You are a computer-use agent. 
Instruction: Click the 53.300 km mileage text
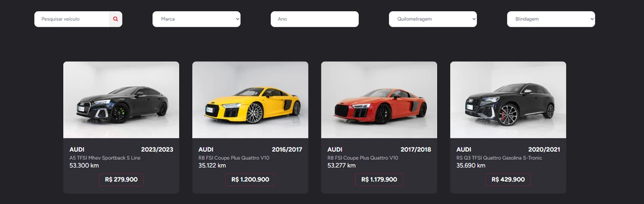click(84, 166)
